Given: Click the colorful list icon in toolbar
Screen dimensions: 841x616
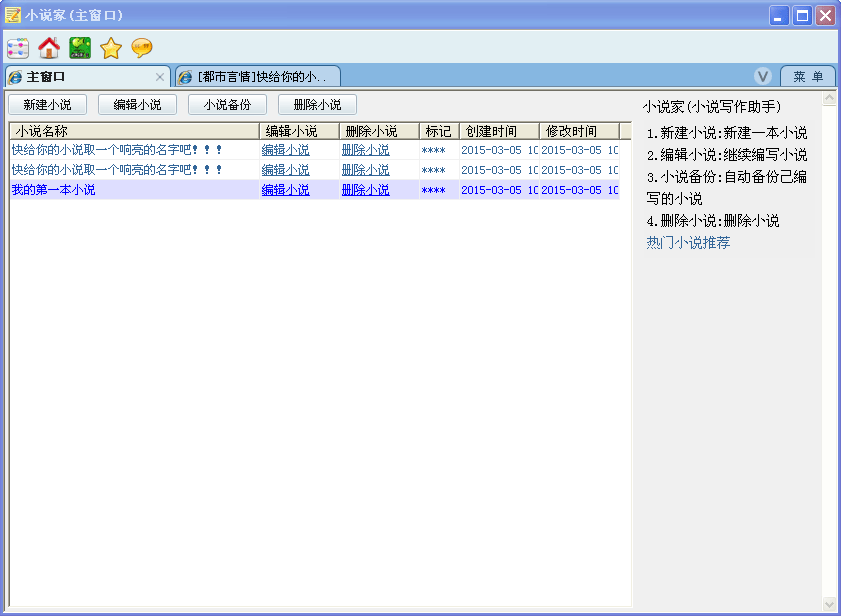Looking at the screenshot, I should [x=18, y=48].
